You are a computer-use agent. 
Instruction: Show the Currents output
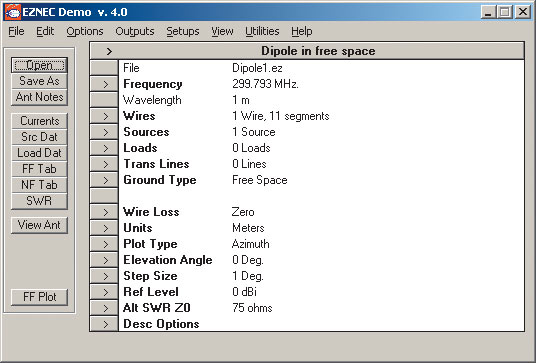pos(39,121)
